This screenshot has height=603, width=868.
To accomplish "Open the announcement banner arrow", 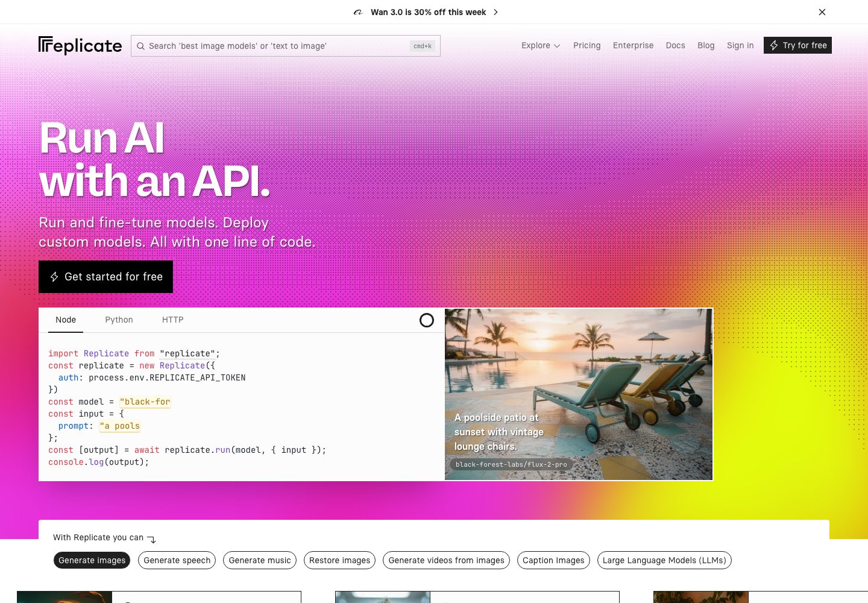I will (495, 12).
